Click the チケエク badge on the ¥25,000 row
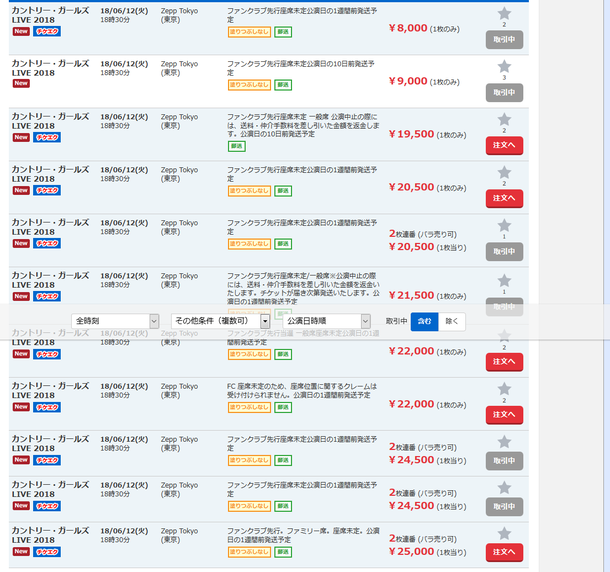The height and width of the screenshot is (572, 610). (x=47, y=552)
